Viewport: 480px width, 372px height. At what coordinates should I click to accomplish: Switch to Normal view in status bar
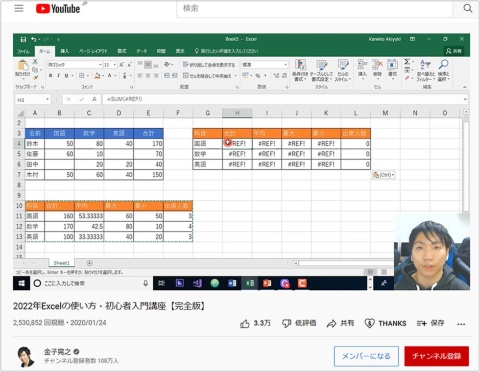370,272
